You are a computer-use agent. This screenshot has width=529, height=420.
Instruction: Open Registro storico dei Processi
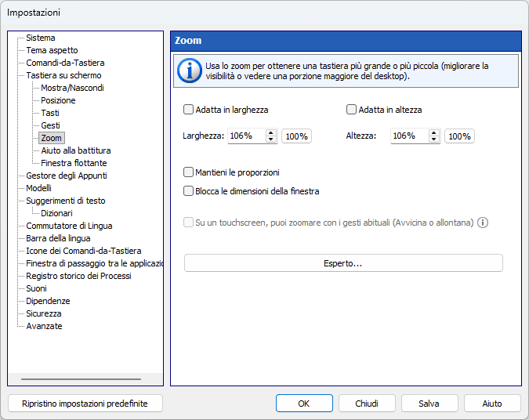point(78,276)
